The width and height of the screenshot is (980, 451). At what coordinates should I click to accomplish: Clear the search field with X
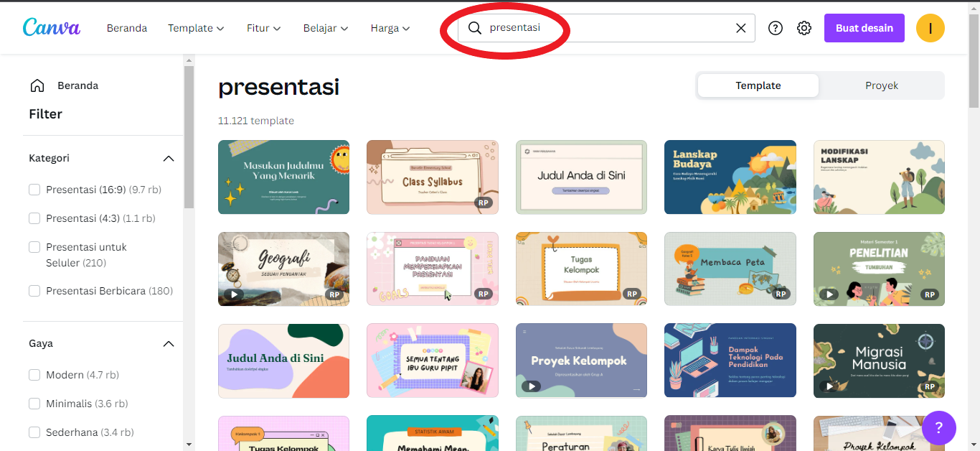(741, 28)
